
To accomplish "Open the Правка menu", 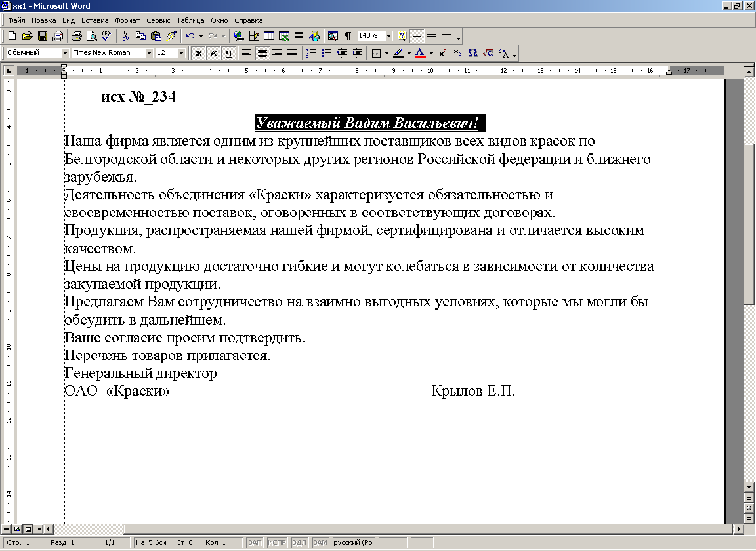I will click(43, 20).
